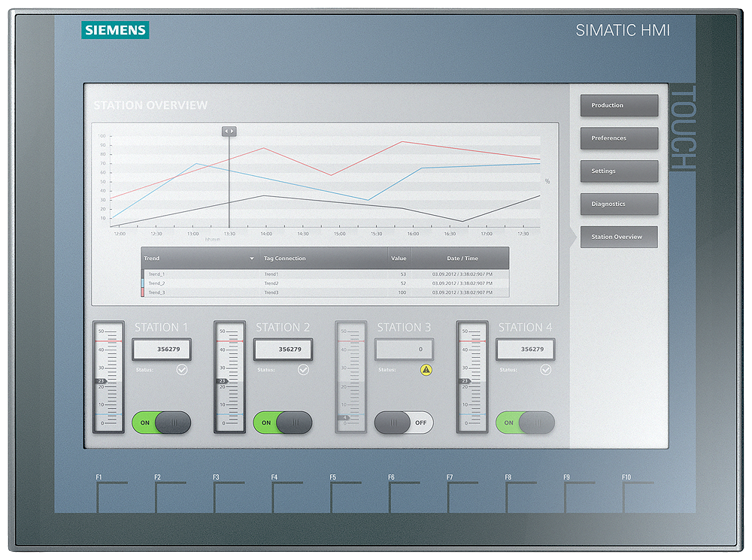Select the Station Overview navigation entry
Screen dimensions: 752x560
click(x=618, y=236)
